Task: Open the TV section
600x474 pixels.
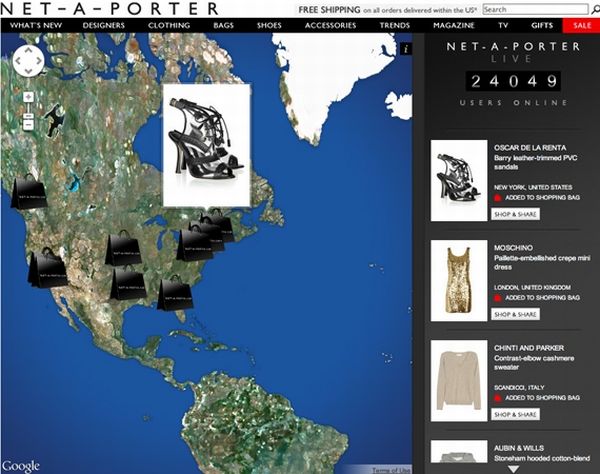Action: tap(503, 26)
